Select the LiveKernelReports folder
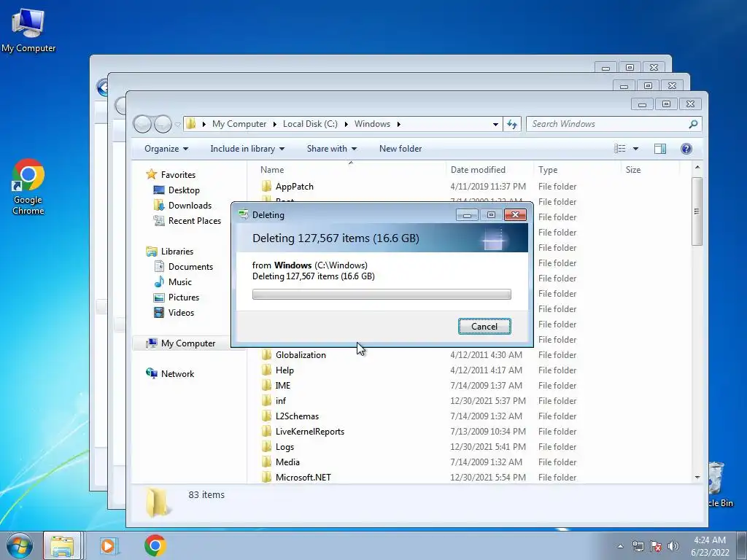This screenshot has width=747, height=560. click(309, 432)
